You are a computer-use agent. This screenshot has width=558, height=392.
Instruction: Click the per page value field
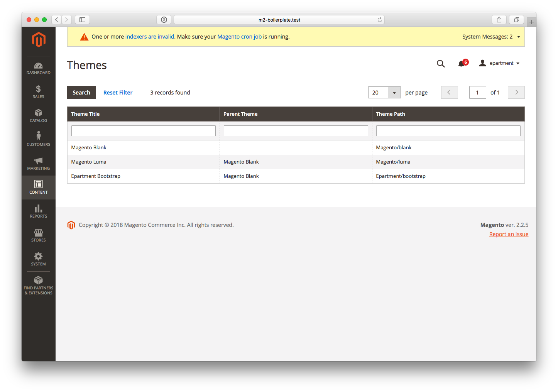(x=378, y=93)
